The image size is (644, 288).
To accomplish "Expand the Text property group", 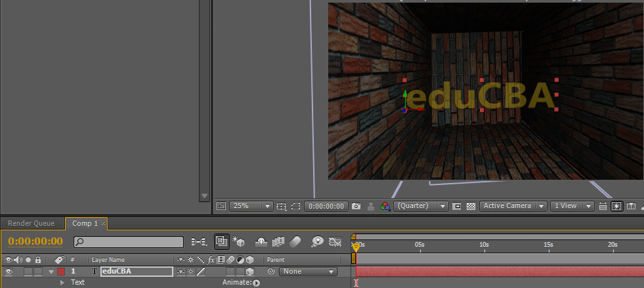I will 62,282.
